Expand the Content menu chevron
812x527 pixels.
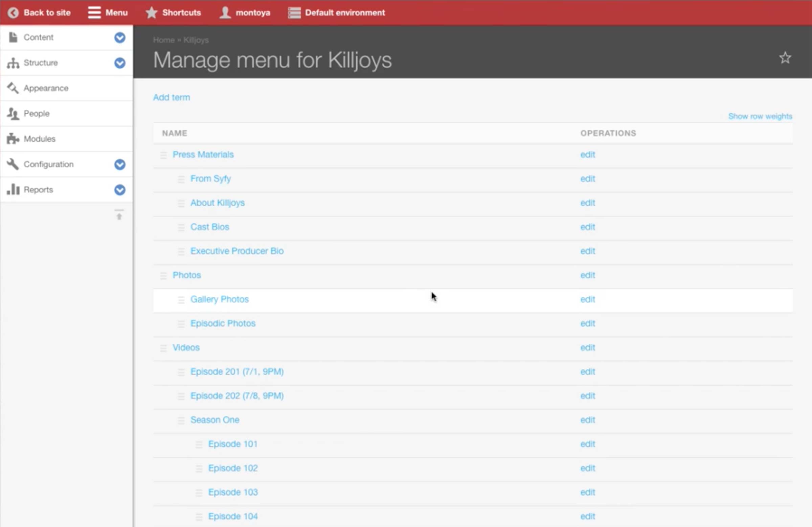(120, 38)
